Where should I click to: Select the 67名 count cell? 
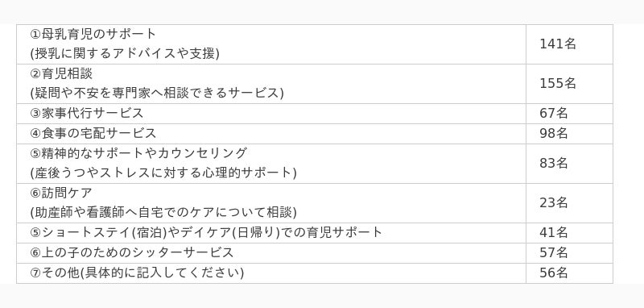click(569, 113)
